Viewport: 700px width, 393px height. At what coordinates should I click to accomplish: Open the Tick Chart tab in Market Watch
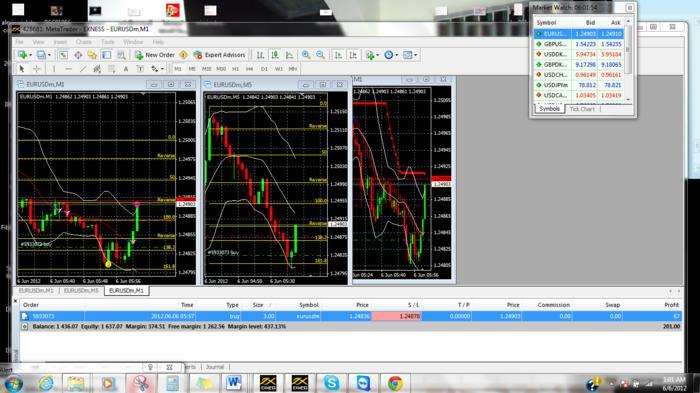pos(582,109)
